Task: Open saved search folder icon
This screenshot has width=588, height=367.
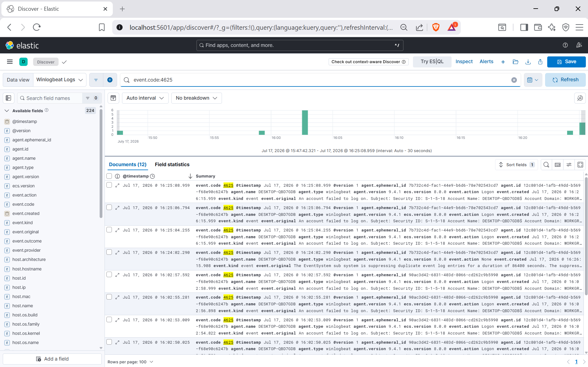Action: click(515, 62)
